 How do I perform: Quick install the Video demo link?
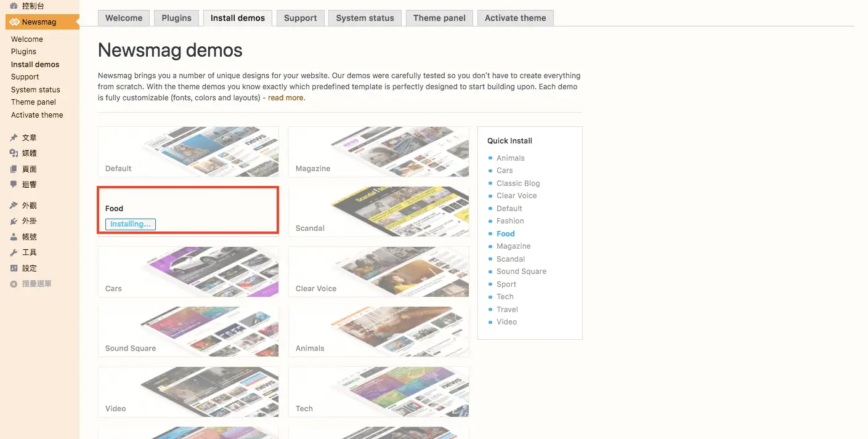coord(507,322)
